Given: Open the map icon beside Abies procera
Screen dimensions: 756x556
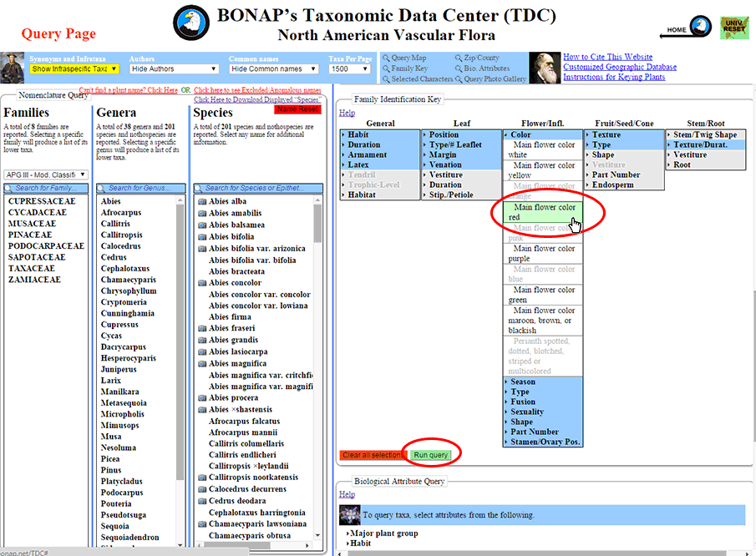Looking at the screenshot, I should coord(202,398).
